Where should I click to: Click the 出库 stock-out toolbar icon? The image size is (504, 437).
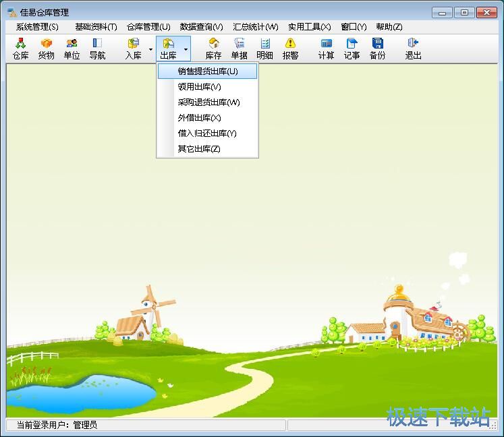[x=169, y=49]
